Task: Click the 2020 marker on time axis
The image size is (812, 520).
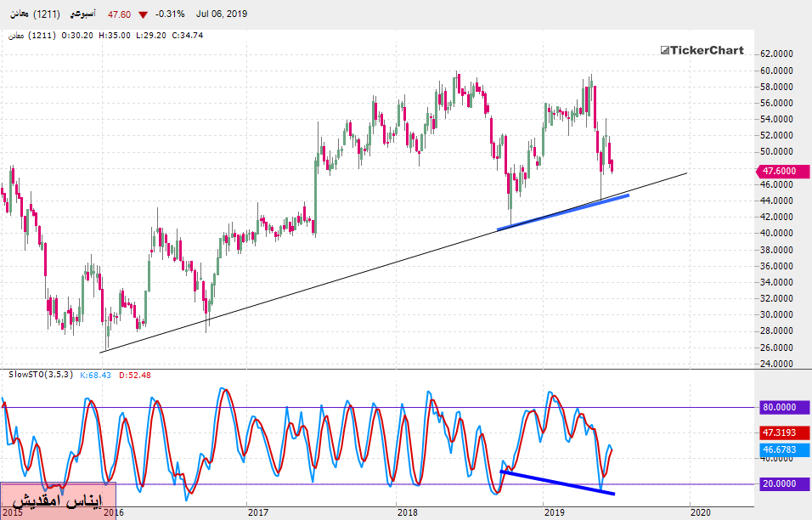Action: (700, 512)
